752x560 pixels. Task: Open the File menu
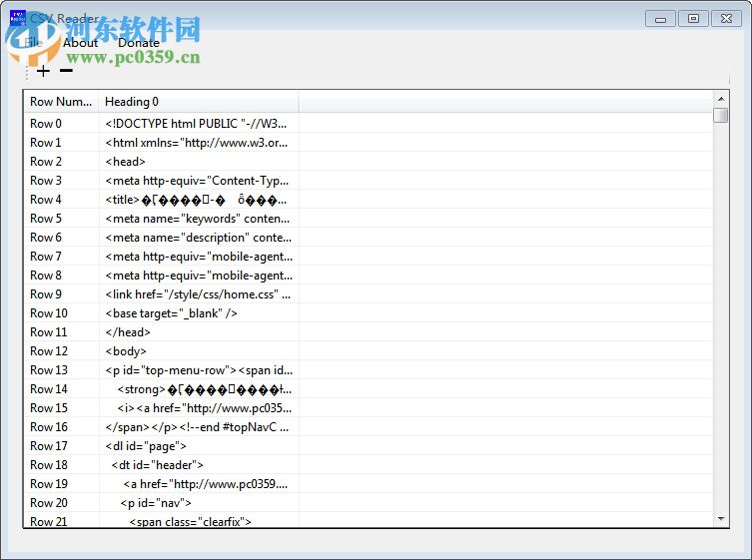click(33, 43)
